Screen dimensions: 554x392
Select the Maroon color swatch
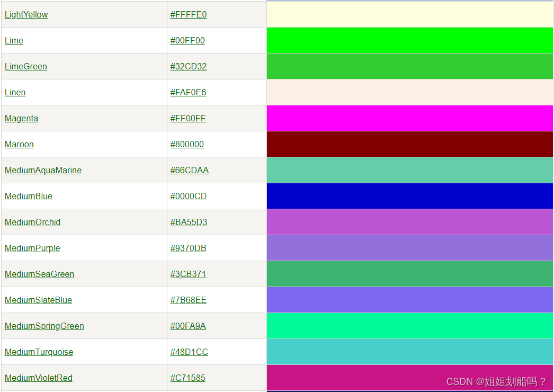[410, 144]
